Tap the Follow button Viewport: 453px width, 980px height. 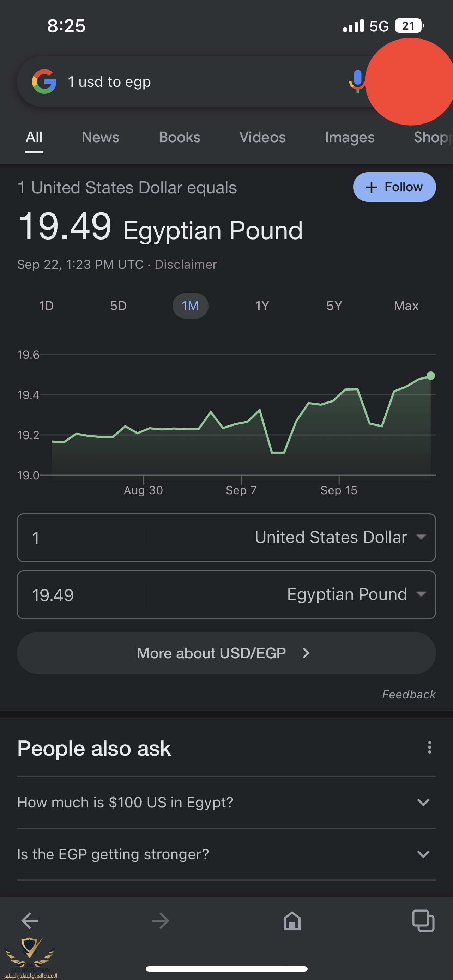(x=394, y=187)
